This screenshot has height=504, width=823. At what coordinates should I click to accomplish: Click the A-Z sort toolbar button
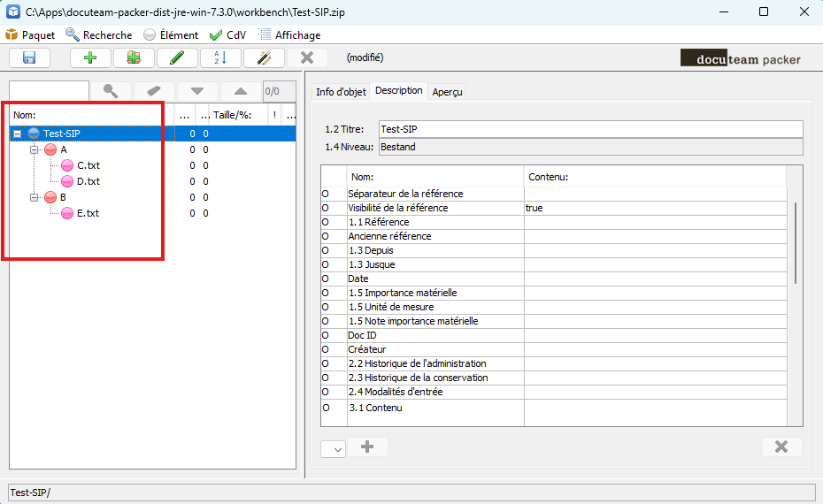(x=221, y=57)
